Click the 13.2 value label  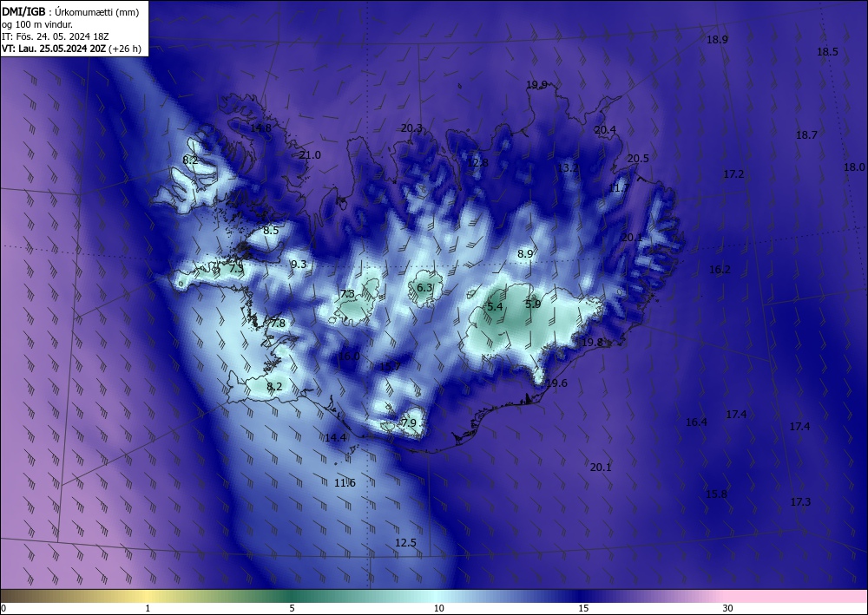[568, 167]
